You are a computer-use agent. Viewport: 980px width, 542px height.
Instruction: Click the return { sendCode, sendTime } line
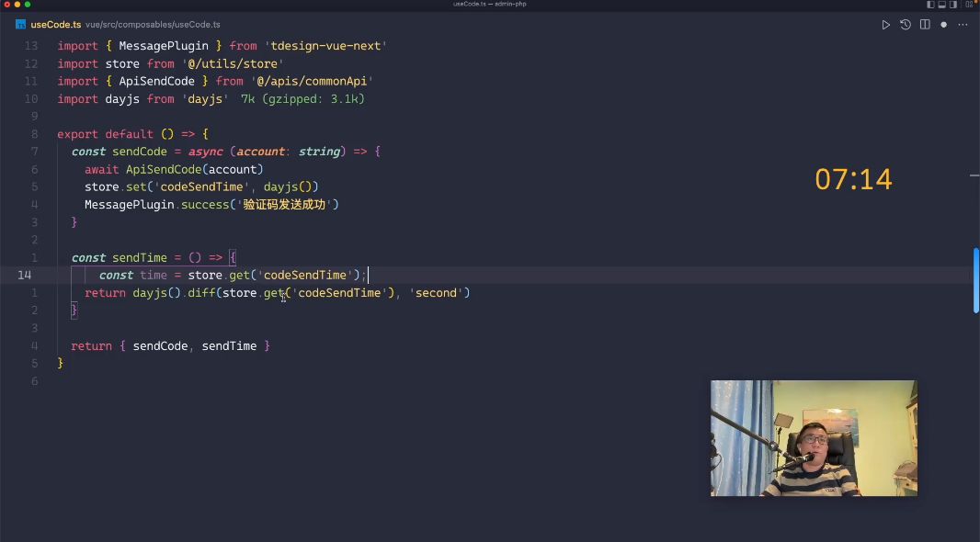pyautogui.click(x=170, y=346)
